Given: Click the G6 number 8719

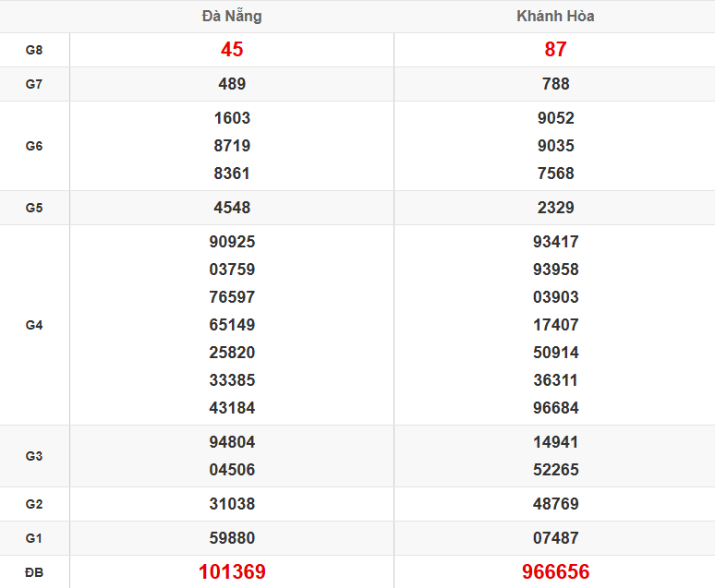Looking at the screenshot, I should coord(232,146).
